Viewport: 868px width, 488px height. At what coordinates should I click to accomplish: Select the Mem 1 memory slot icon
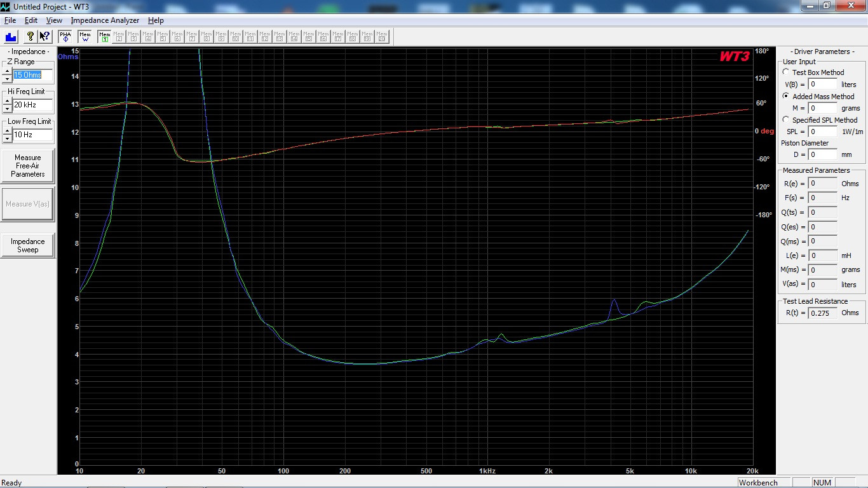(104, 36)
